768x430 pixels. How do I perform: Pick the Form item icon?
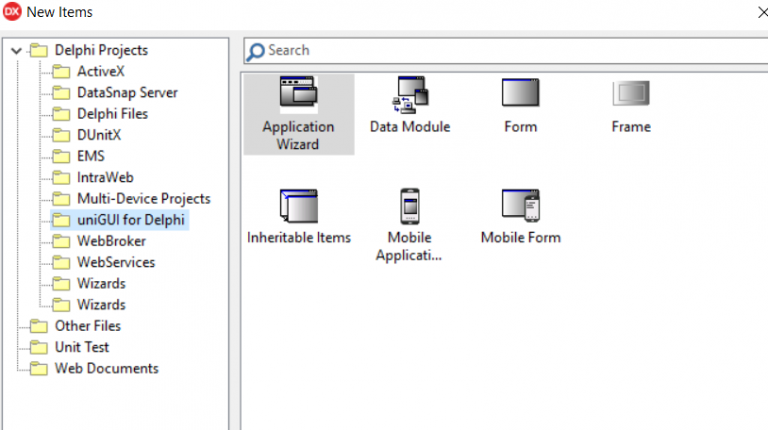point(520,94)
